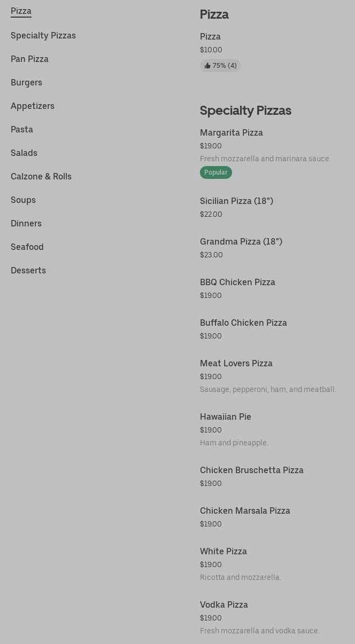Go to Desserts category
This screenshot has height=644, width=355.
[28, 270]
